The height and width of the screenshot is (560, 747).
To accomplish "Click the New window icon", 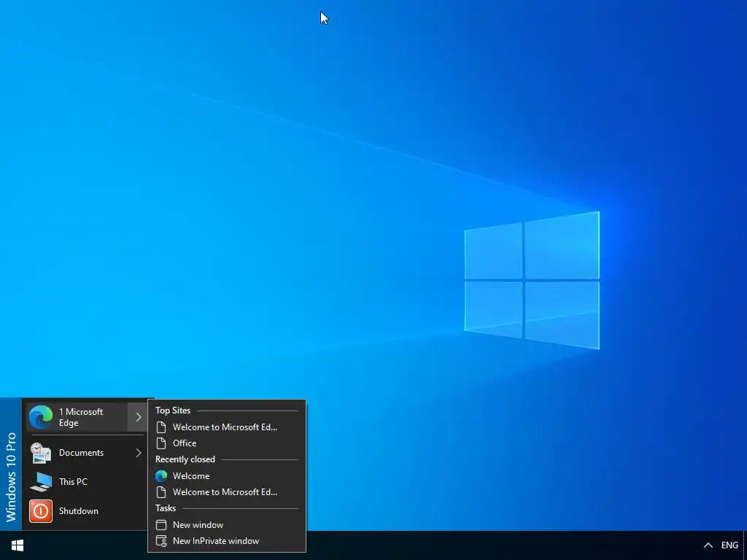I will (161, 525).
